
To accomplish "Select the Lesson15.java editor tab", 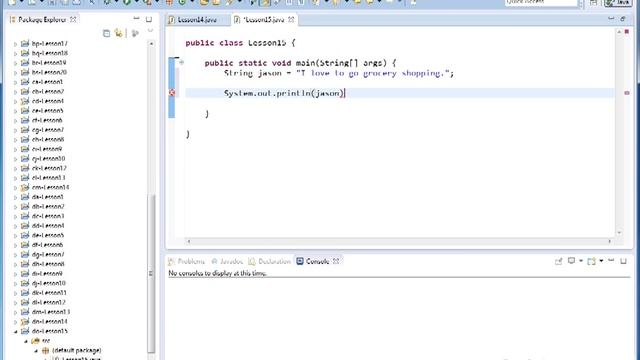I will click(265, 20).
